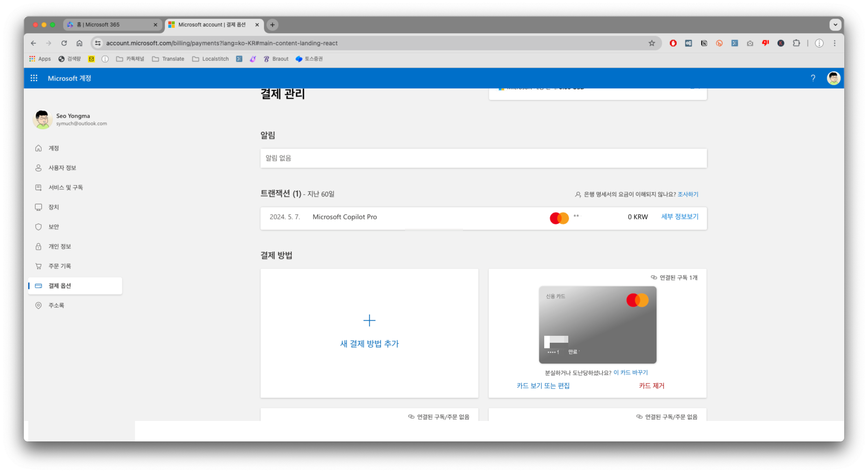Open the Extensions puzzle icon
868x473 pixels.
[796, 43]
